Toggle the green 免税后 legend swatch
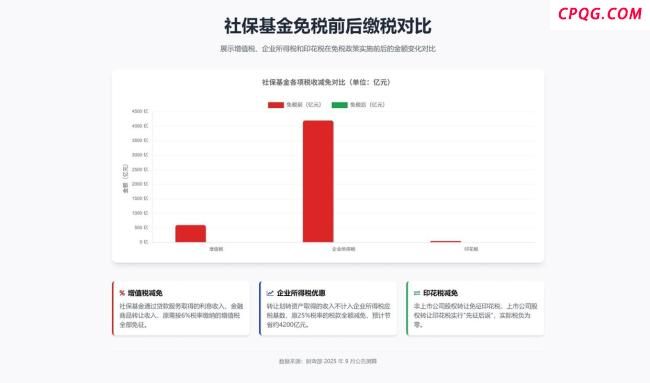This screenshot has width=650, height=383. 340,105
